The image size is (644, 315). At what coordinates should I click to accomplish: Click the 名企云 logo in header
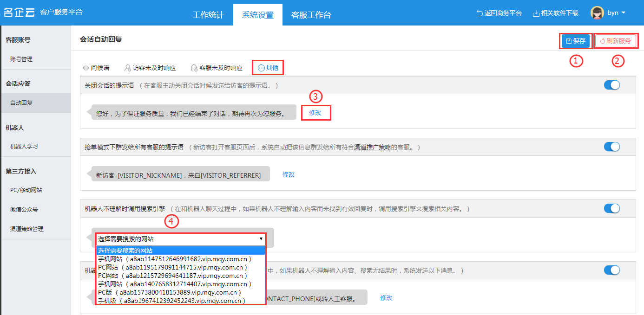click(19, 13)
